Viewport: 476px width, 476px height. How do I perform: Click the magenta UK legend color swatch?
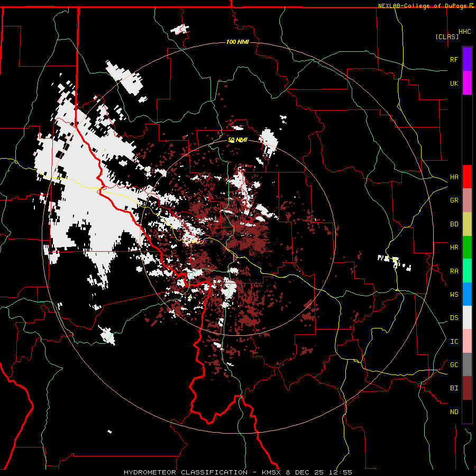(467, 83)
